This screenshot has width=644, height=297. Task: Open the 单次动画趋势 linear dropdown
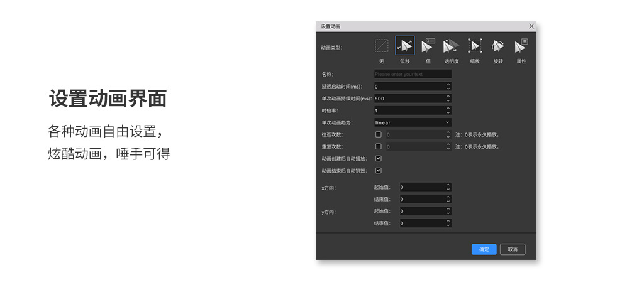click(413, 122)
